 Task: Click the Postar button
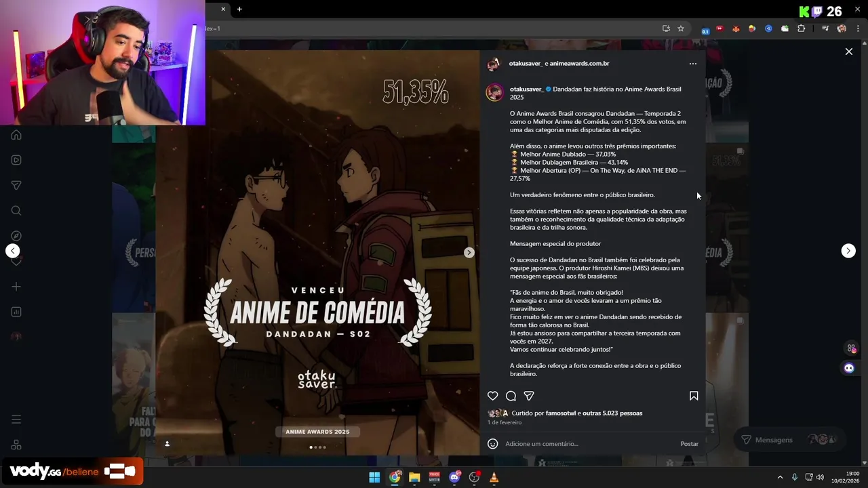tap(689, 444)
